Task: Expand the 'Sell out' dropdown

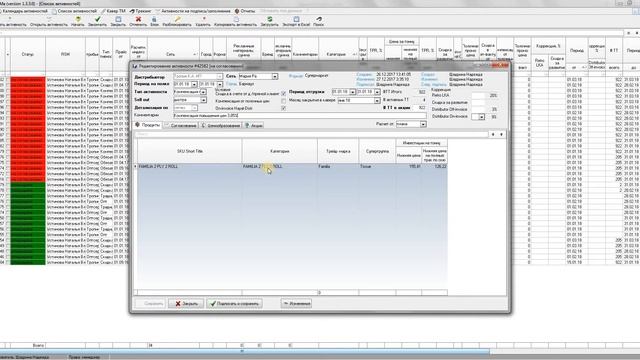Action: tap(203, 100)
